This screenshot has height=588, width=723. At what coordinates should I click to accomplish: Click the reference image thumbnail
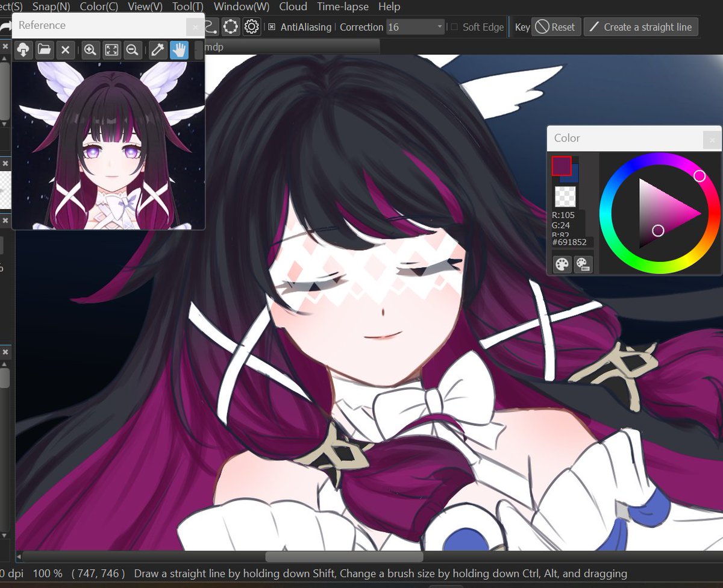[108, 146]
